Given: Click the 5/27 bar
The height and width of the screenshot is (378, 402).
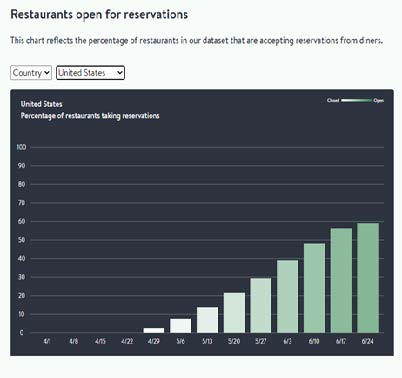Looking at the screenshot, I should pyautogui.click(x=261, y=305).
